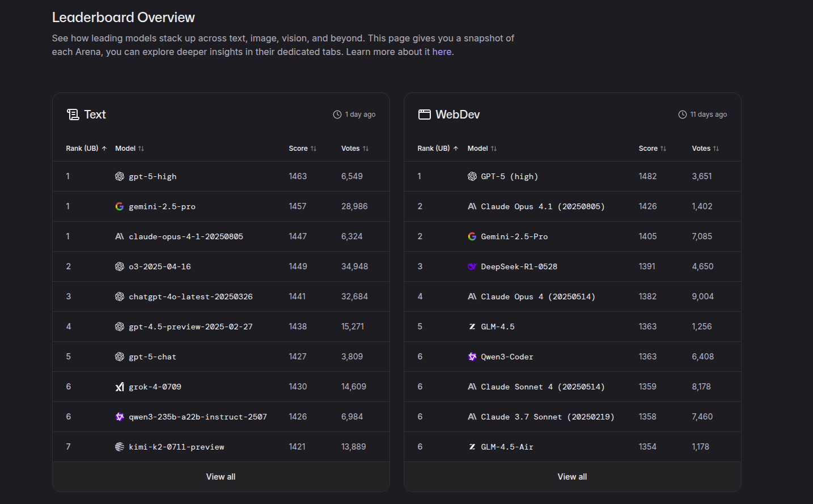Select the qwen3-235b-a22b-instruct-2507 model name
The height and width of the screenshot is (504, 813).
pos(198,417)
